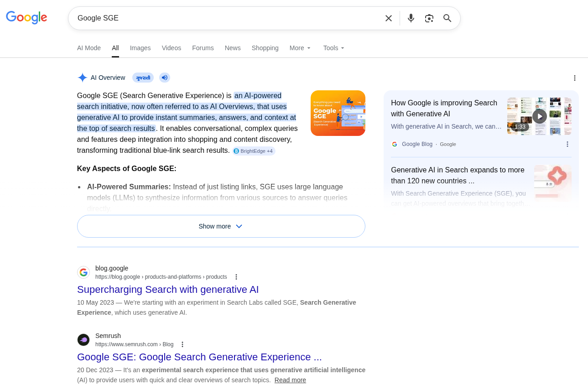The image size is (588, 390).
Task: Click the magnifying glass search button
Action: (x=448, y=18)
